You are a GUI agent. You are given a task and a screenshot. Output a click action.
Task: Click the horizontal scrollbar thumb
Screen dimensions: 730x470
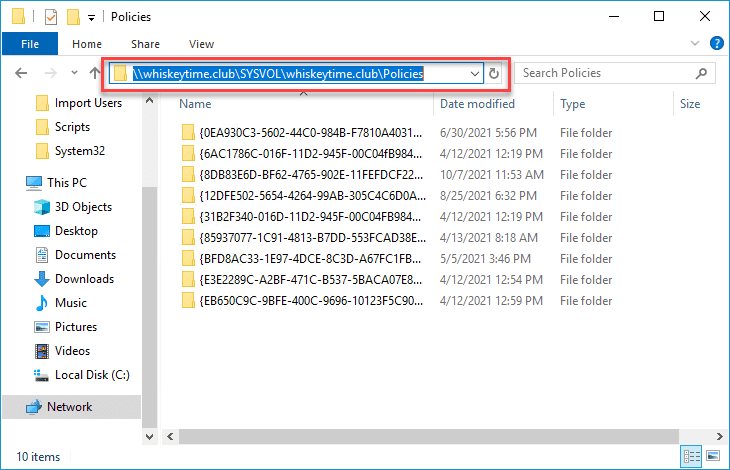(x=428, y=436)
